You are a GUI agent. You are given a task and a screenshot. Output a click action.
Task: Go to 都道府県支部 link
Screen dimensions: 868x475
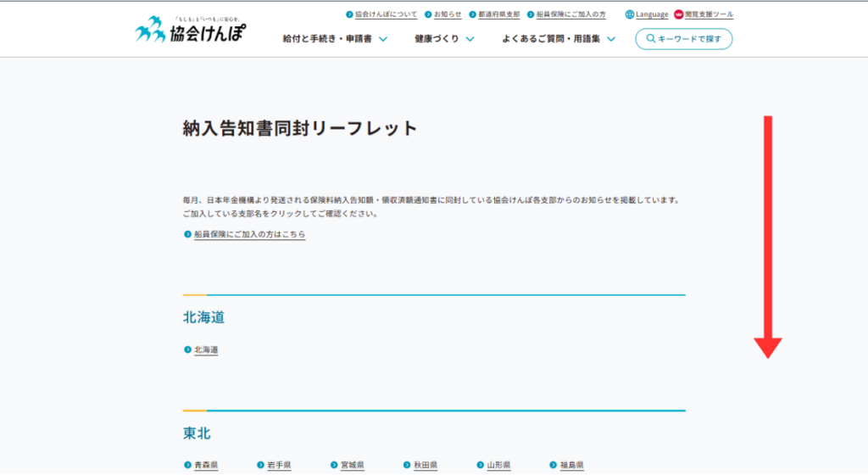coord(498,14)
